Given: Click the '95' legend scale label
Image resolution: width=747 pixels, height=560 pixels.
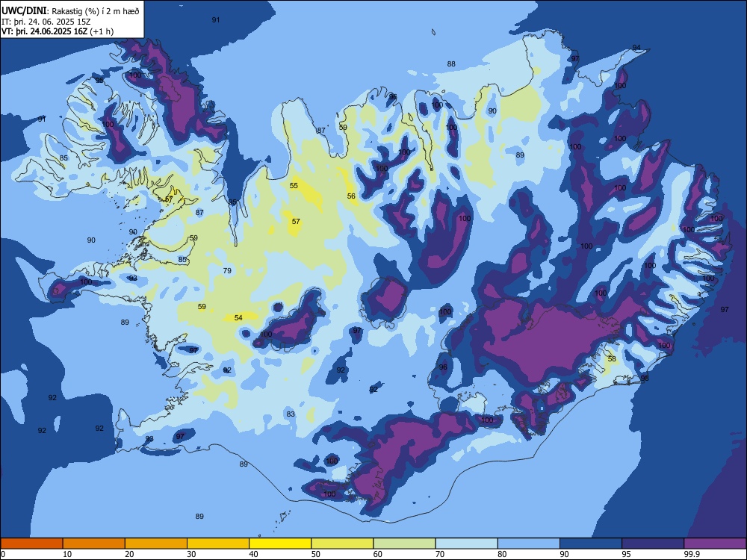Looking at the screenshot, I should tap(627, 554).
